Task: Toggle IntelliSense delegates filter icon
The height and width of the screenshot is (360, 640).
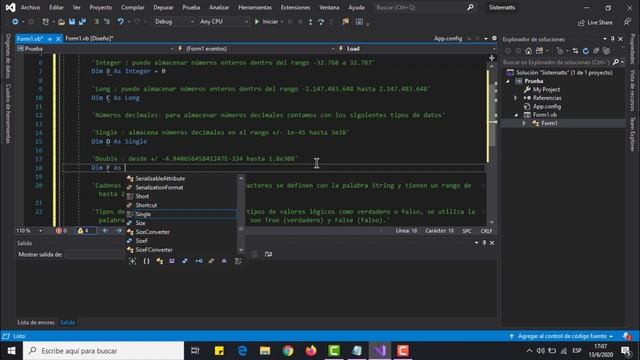Action: pyautogui.click(x=224, y=261)
